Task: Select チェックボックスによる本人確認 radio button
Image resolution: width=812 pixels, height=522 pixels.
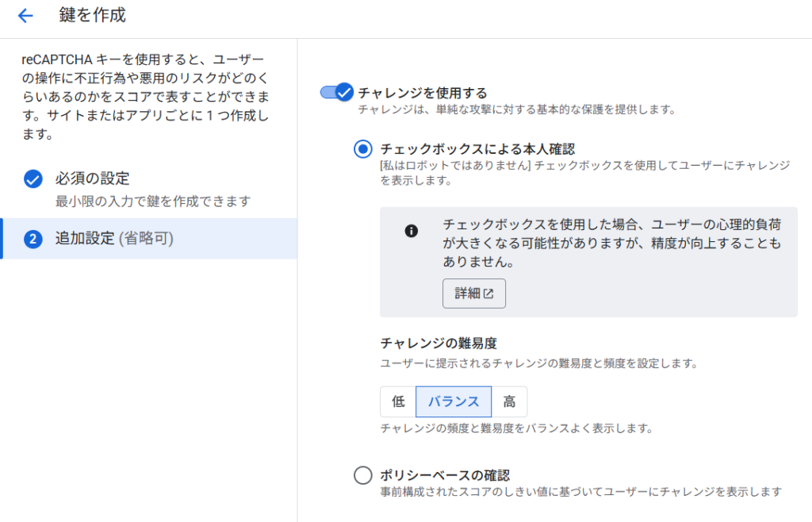Action: click(362, 148)
